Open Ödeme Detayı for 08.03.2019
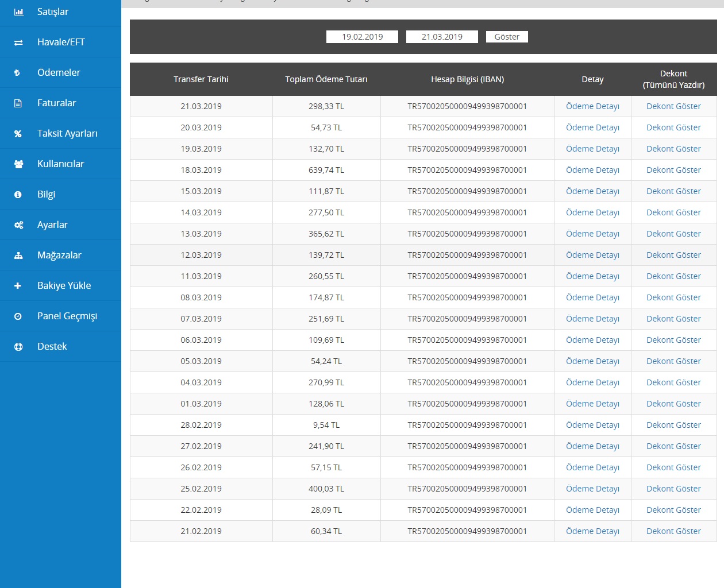This screenshot has width=724, height=588. (x=592, y=297)
